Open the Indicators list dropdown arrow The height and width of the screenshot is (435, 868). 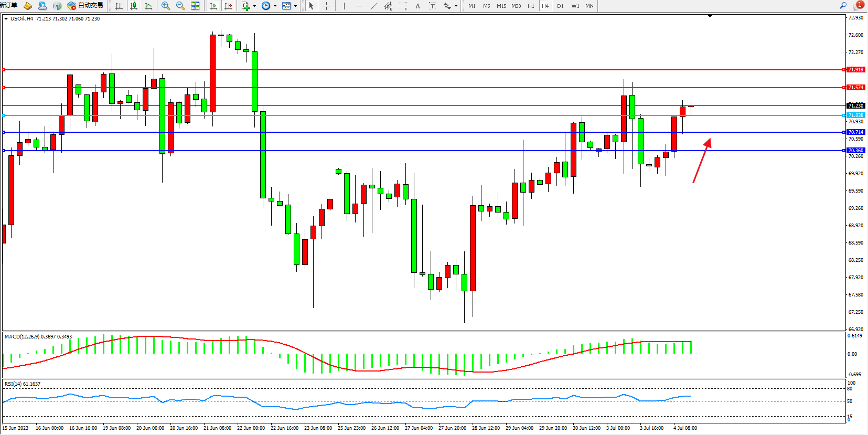pos(254,6)
